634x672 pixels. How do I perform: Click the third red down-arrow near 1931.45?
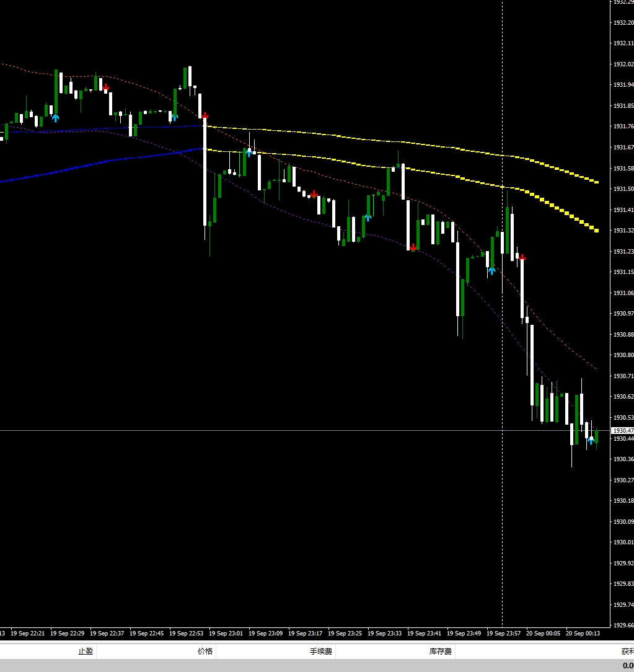314,195
